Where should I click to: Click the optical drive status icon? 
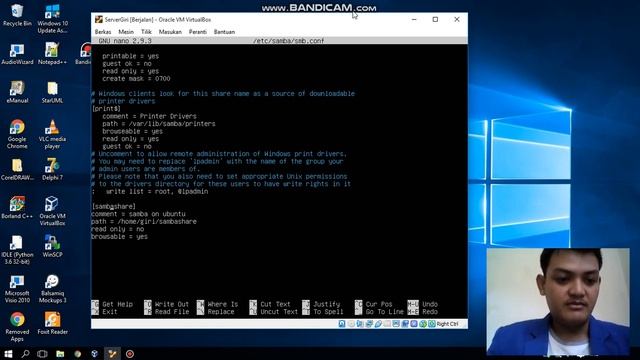tap(351, 324)
